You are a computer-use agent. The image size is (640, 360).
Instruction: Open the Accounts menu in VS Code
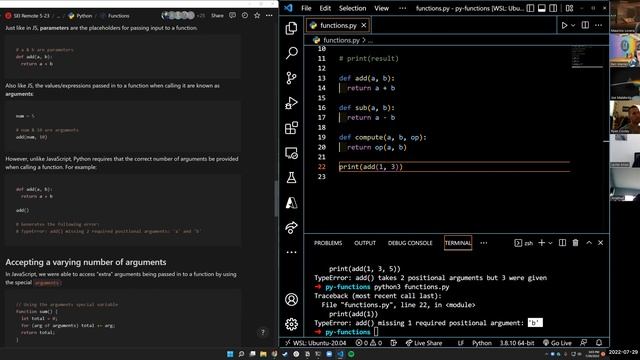pos(291,300)
